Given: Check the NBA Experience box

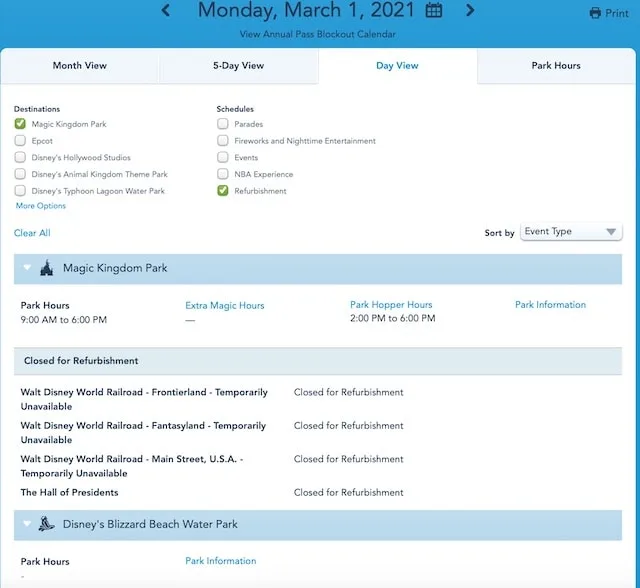Looking at the screenshot, I should 222,174.
